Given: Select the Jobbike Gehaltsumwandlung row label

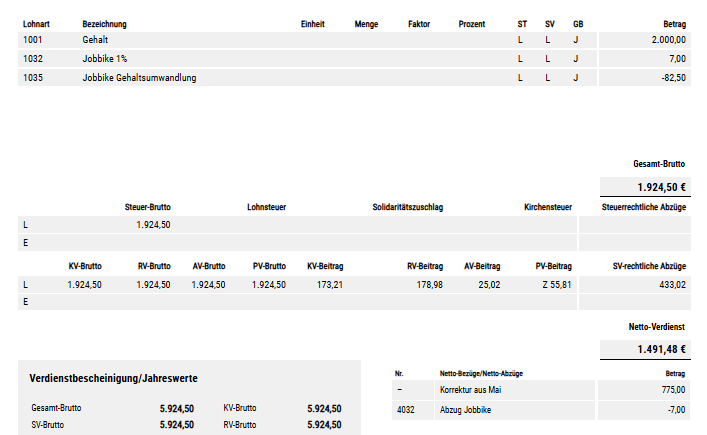Looking at the screenshot, I should [139, 78].
